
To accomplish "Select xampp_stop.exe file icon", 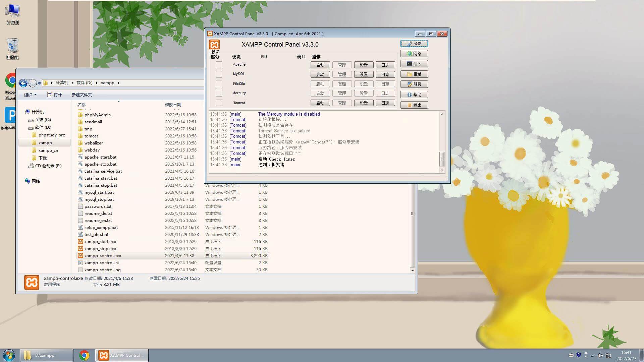I will coord(80,248).
